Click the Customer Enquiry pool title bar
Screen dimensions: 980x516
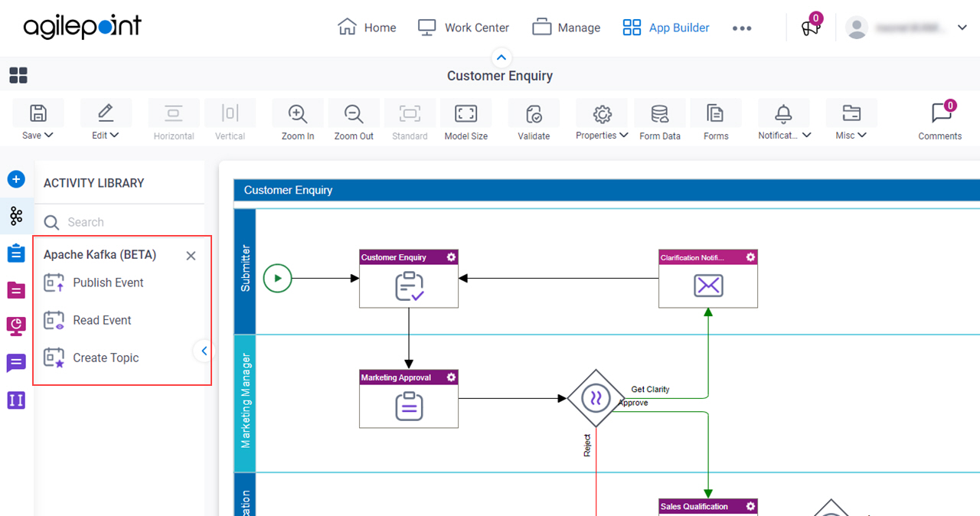coord(607,190)
